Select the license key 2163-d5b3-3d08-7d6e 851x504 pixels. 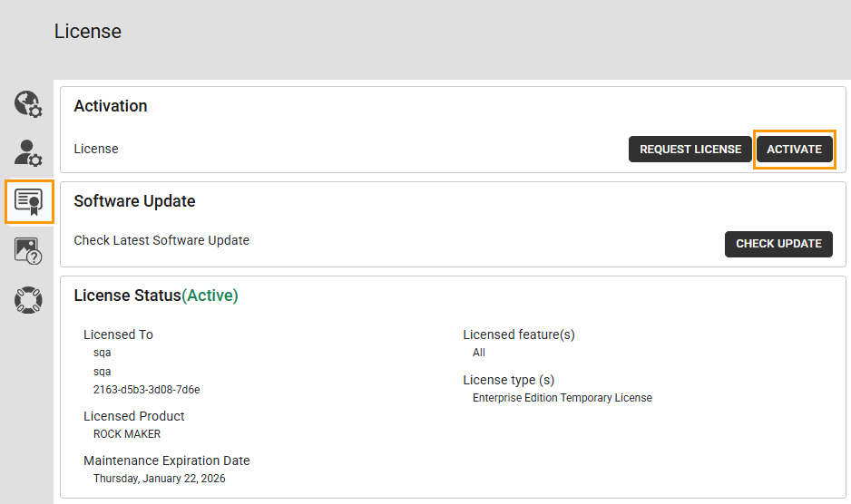tap(146, 390)
